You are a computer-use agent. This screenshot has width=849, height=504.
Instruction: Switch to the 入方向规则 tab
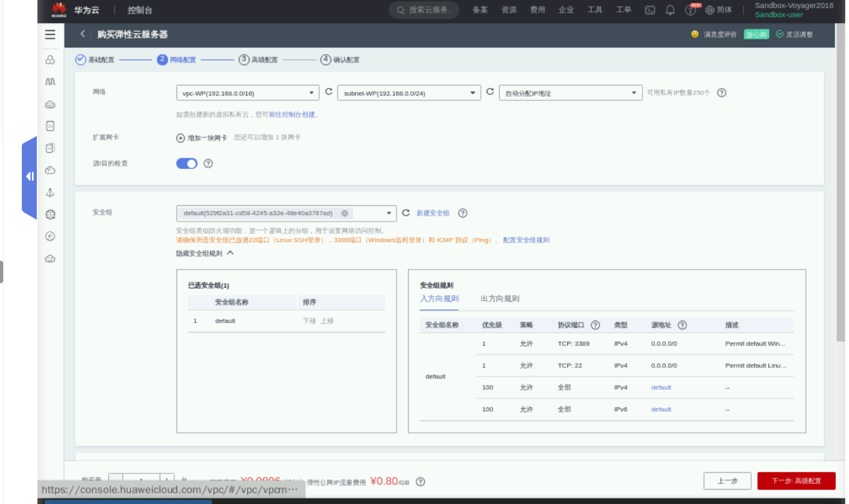(x=439, y=299)
